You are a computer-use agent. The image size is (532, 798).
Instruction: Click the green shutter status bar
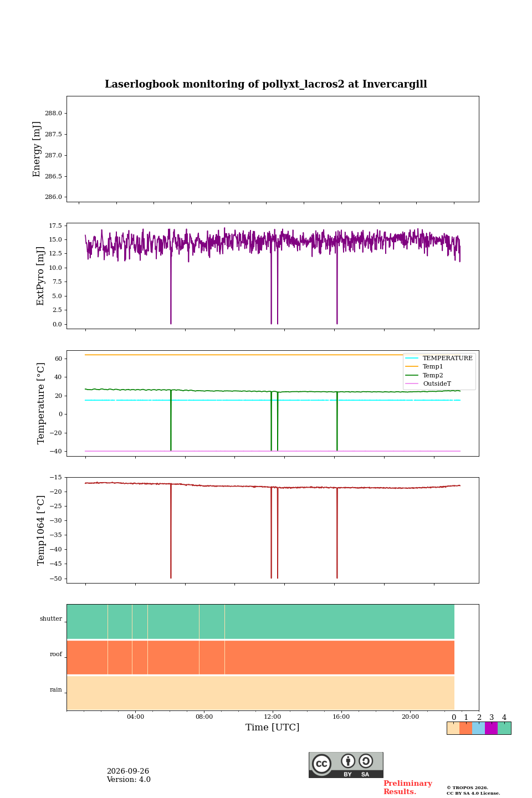260,622
